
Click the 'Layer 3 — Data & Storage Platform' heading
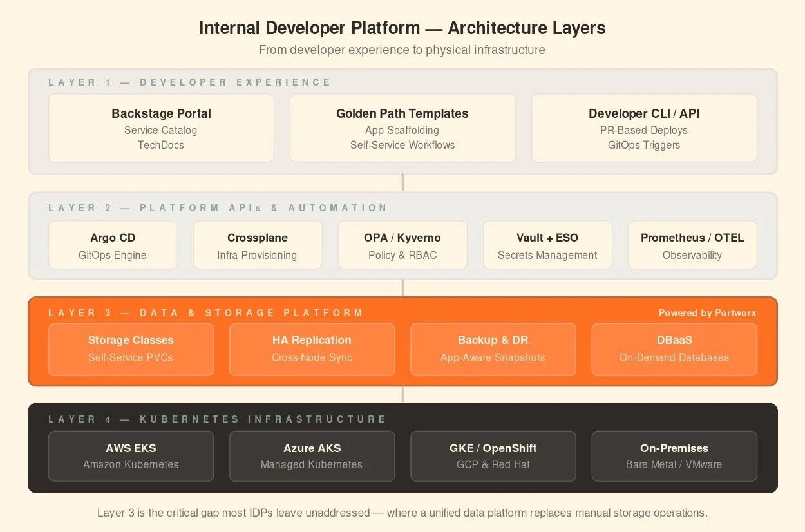(x=205, y=313)
